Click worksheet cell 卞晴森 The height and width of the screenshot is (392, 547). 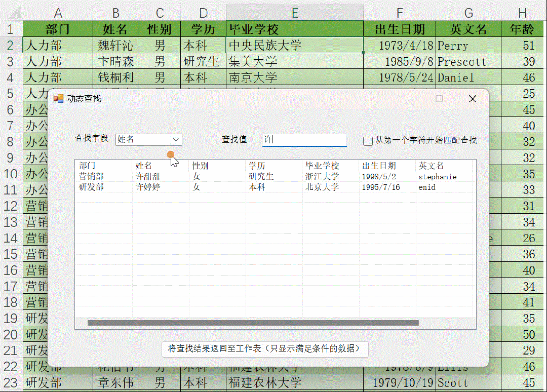115,61
